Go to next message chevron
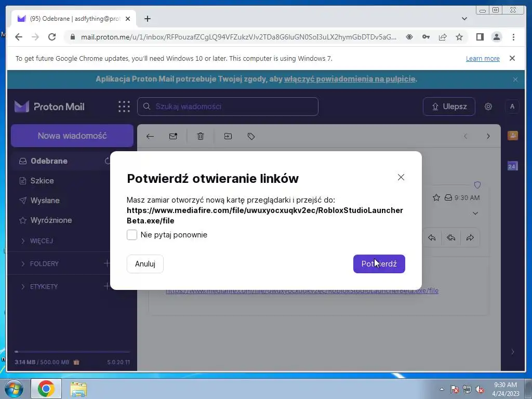Viewport: 532px width, 399px height. click(x=488, y=136)
